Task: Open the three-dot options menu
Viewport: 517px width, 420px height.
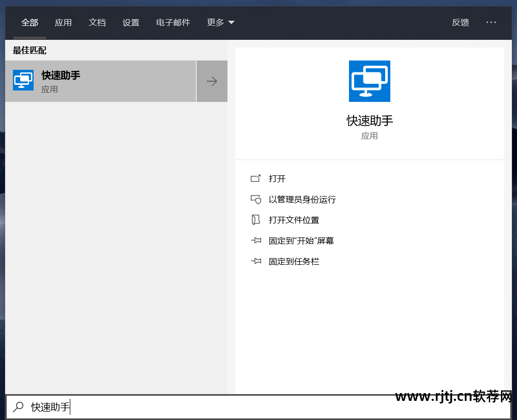Action: [491, 22]
